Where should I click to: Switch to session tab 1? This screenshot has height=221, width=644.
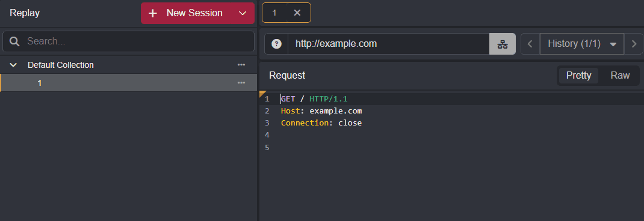point(274,13)
